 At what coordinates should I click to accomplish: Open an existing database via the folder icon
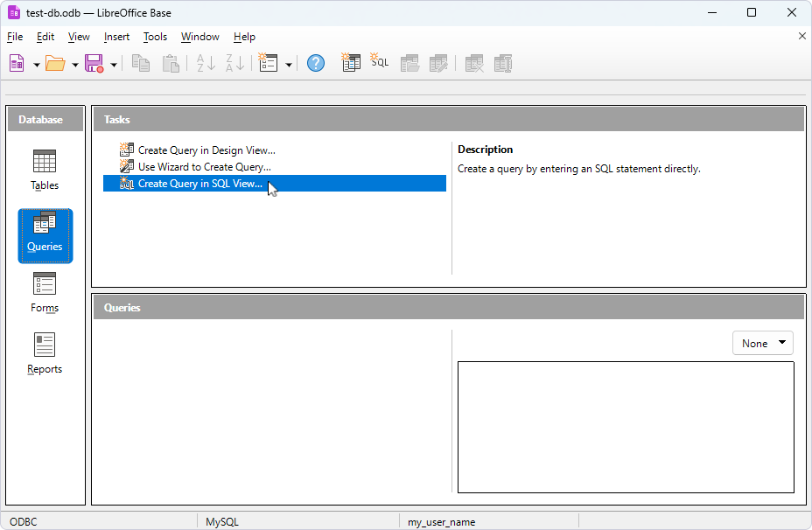[56, 62]
